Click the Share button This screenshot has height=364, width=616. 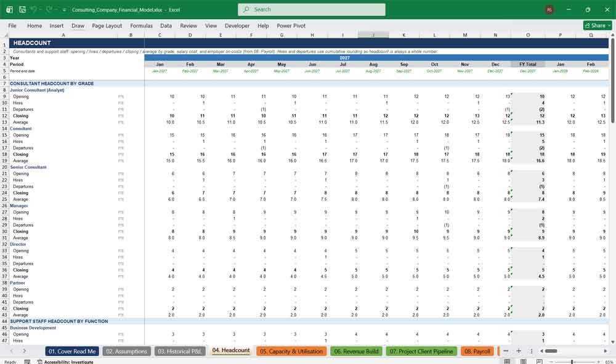[x=597, y=25]
